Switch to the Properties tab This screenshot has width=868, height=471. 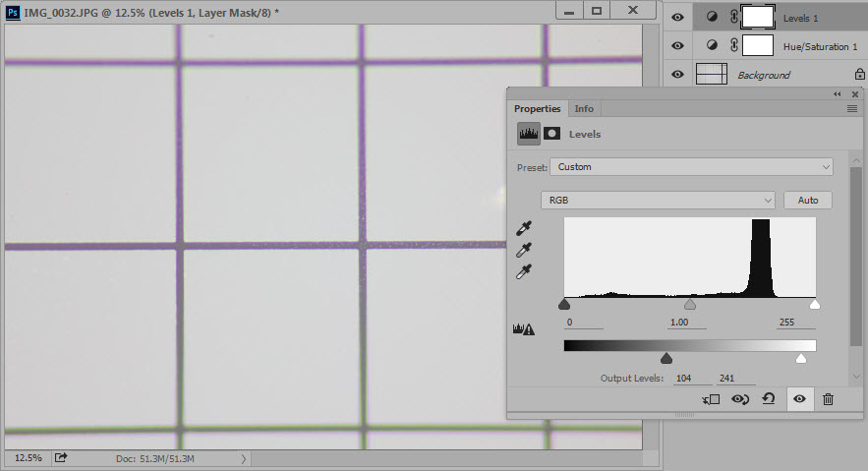[537, 108]
